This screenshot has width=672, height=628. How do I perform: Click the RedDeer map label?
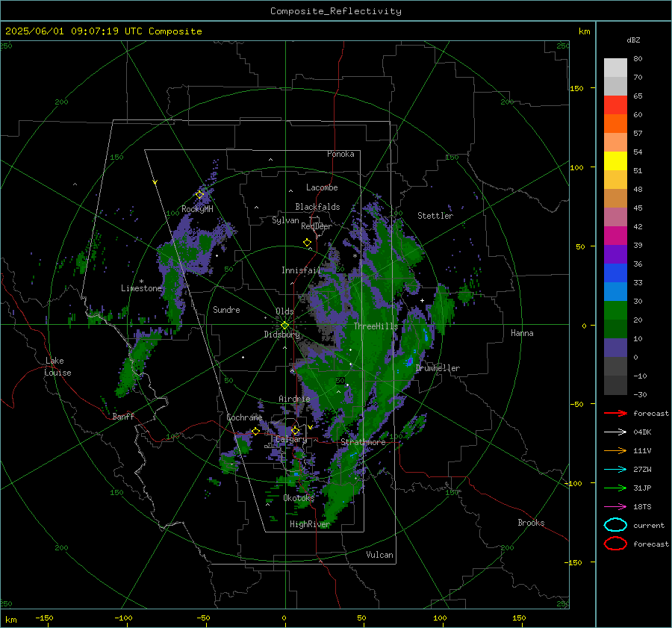[x=317, y=226]
